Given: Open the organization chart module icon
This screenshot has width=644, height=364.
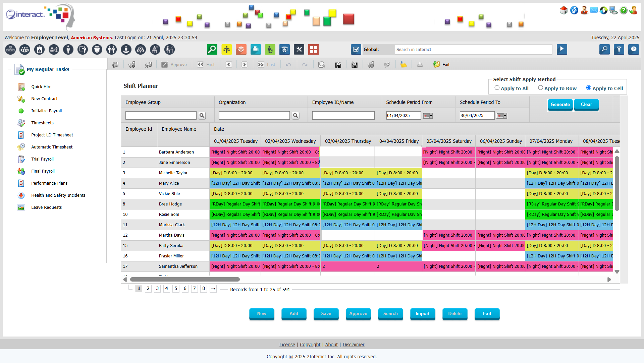Looking at the screenshot, I should (x=10, y=50).
